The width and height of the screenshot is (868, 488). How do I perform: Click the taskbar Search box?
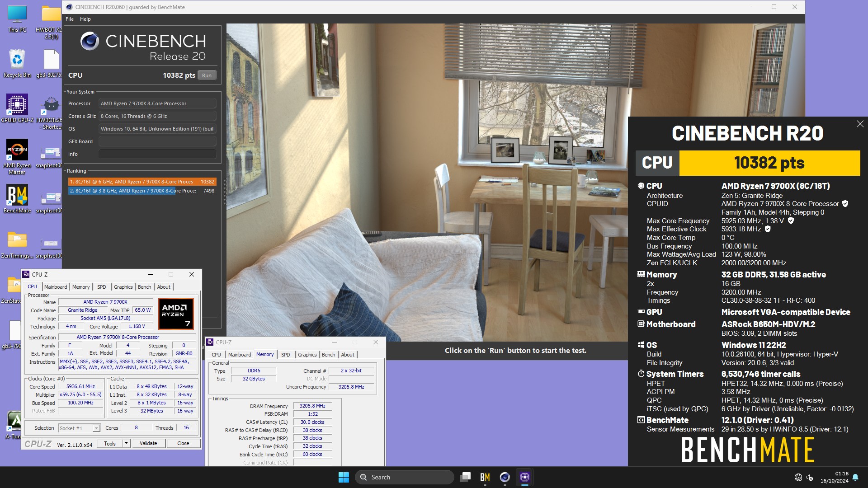405,477
